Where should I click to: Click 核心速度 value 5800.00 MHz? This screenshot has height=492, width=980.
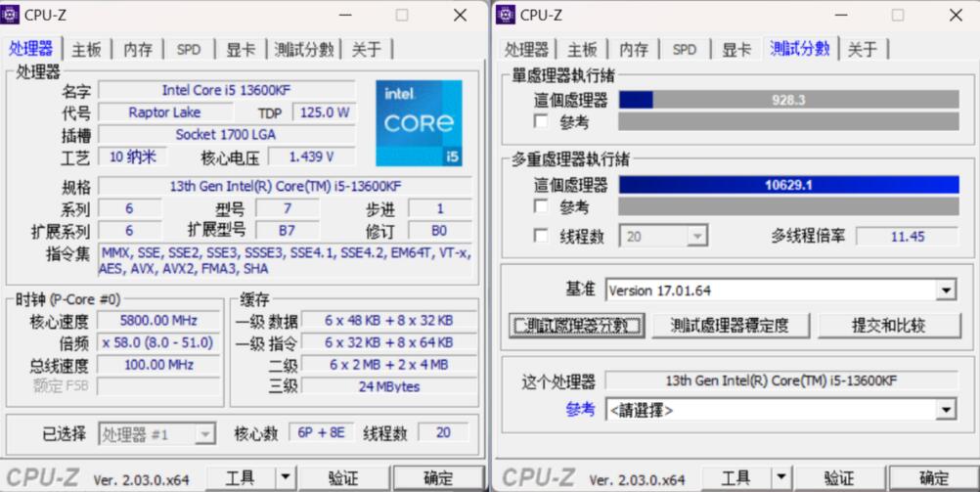tap(158, 320)
